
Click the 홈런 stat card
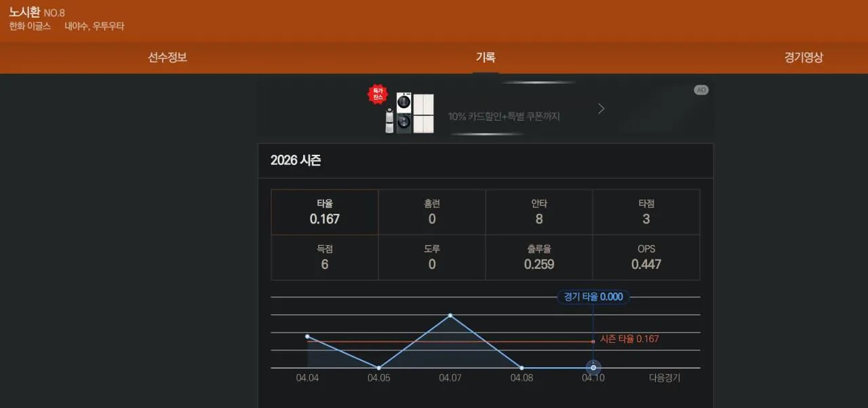click(x=431, y=210)
